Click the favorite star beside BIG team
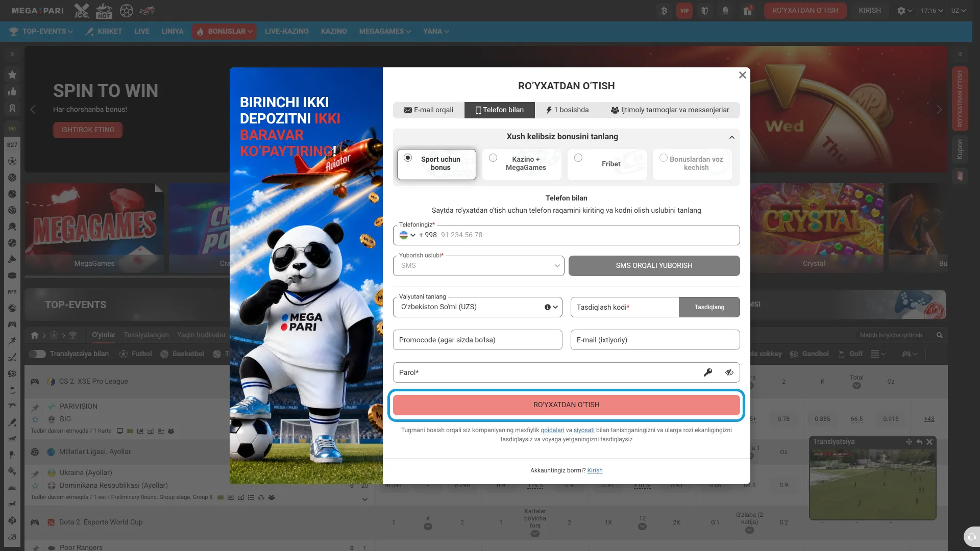Image resolution: width=980 pixels, height=551 pixels. tap(35, 419)
